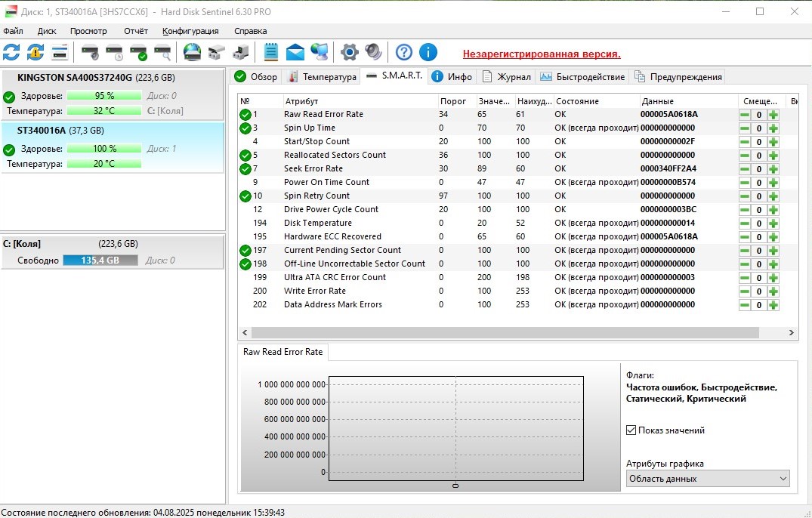812x518 pixels.
Task: Open "Область данных" graph attribute dropdown
Action: [707, 479]
